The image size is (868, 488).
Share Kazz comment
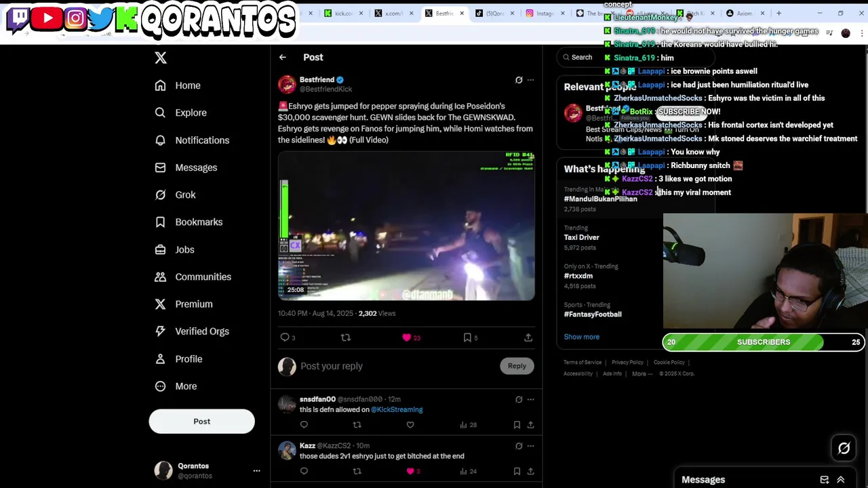(x=530, y=471)
